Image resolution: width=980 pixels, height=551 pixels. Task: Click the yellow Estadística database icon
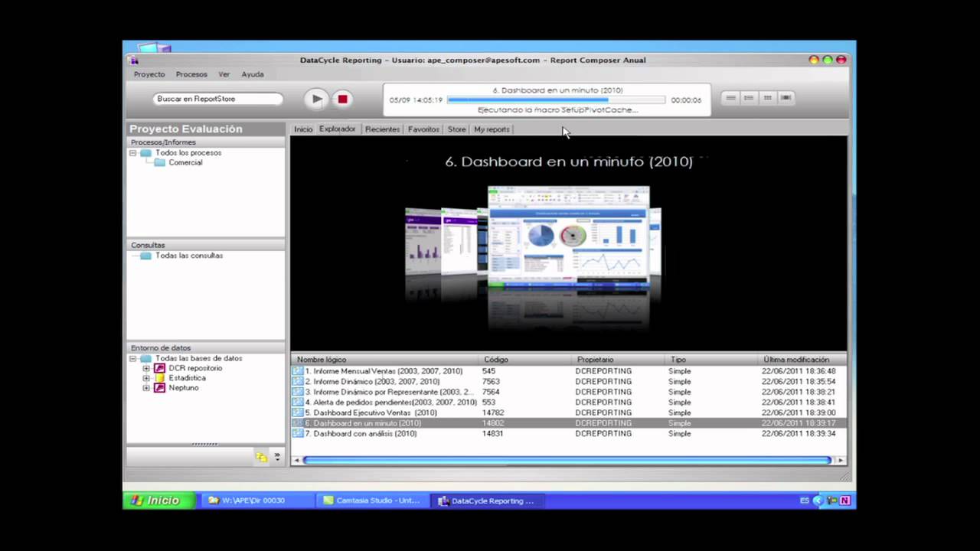tap(160, 378)
